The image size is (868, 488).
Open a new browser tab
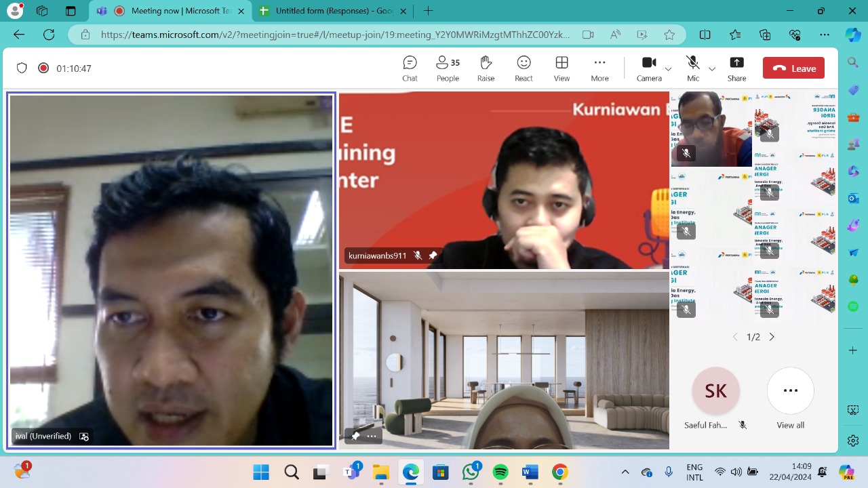(428, 11)
